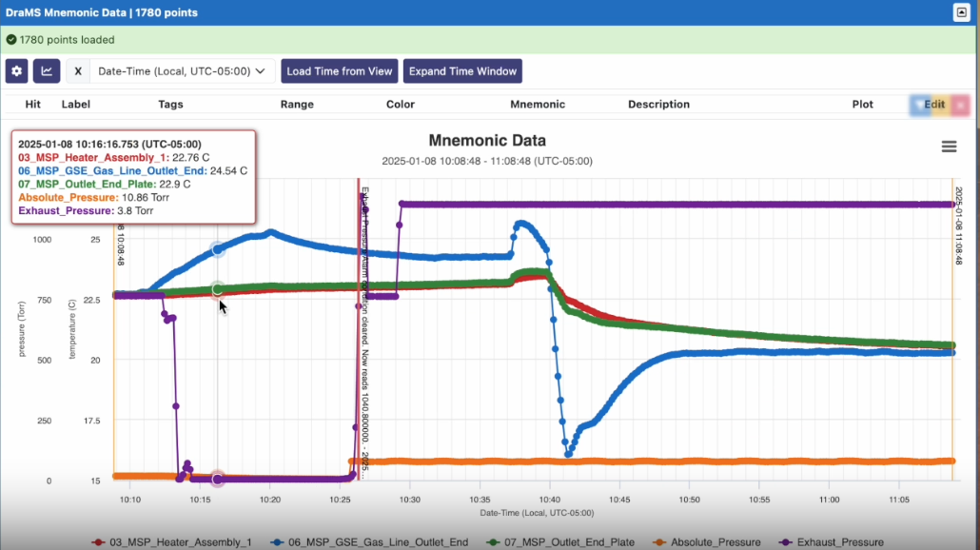Open the chart hamburger context menu
Viewport: 980px width, 550px height.
pos(948,146)
